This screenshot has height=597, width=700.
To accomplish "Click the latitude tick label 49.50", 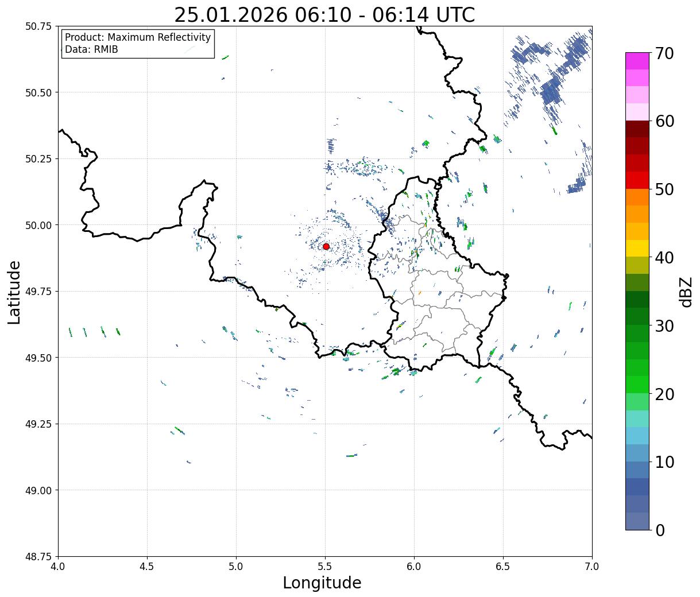I will point(38,358).
